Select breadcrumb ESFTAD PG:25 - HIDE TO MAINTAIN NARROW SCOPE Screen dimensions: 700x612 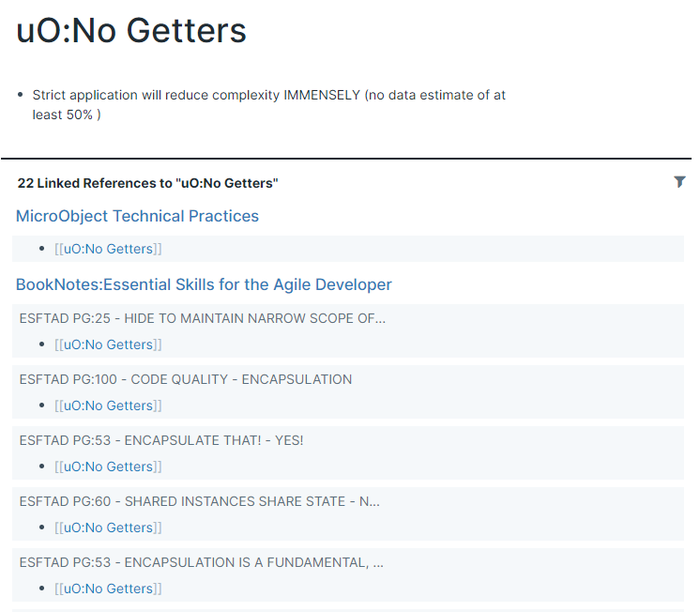click(203, 318)
